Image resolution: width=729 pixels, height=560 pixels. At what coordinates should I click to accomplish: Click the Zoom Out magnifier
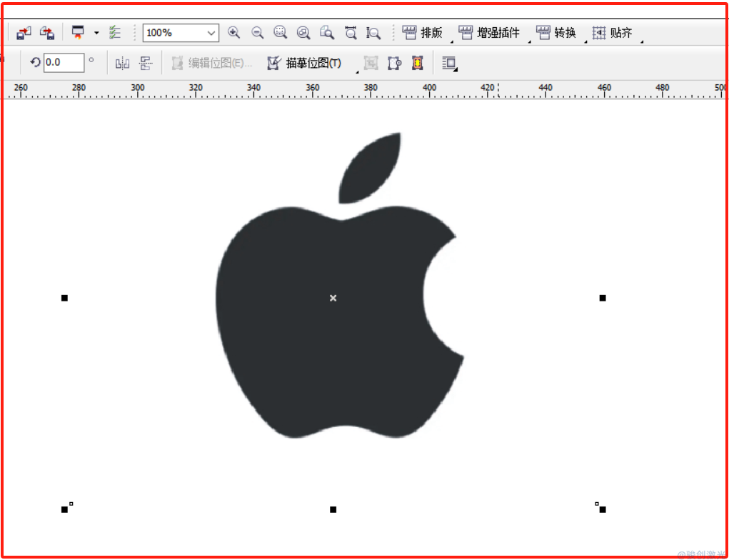coord(257,33)
